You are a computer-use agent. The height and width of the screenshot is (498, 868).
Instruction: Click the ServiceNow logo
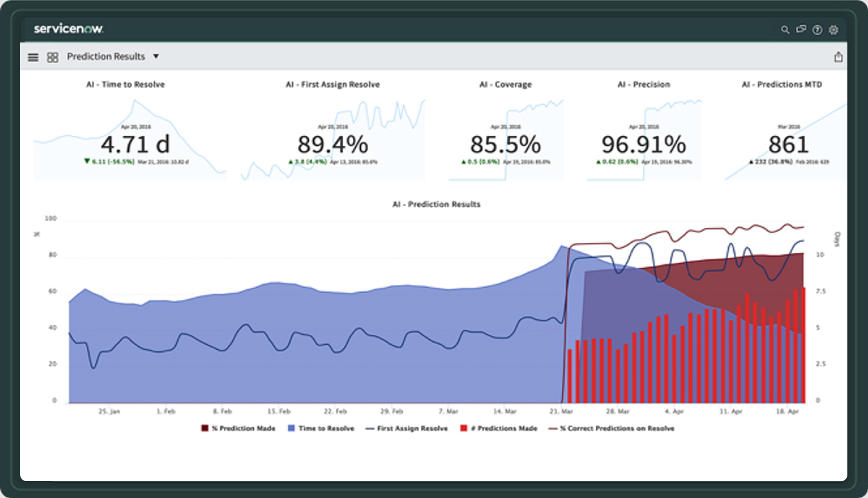coord(68,29)
